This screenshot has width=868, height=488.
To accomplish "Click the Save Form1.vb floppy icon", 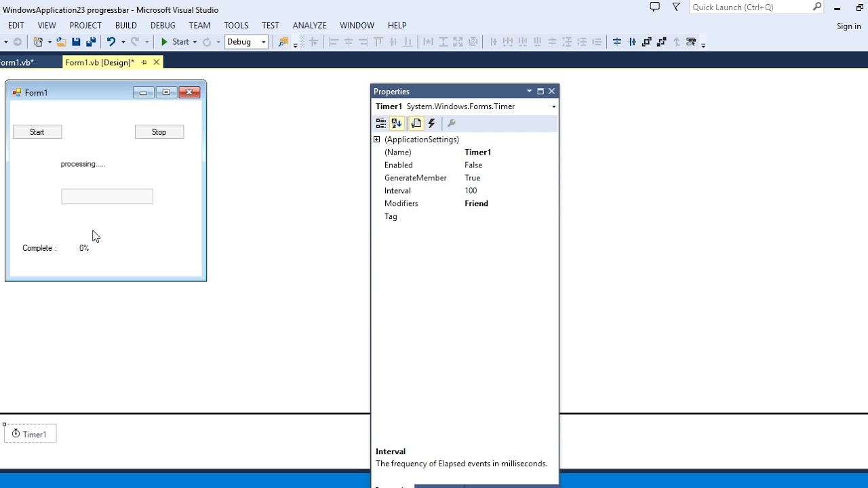I will (76, 42).
